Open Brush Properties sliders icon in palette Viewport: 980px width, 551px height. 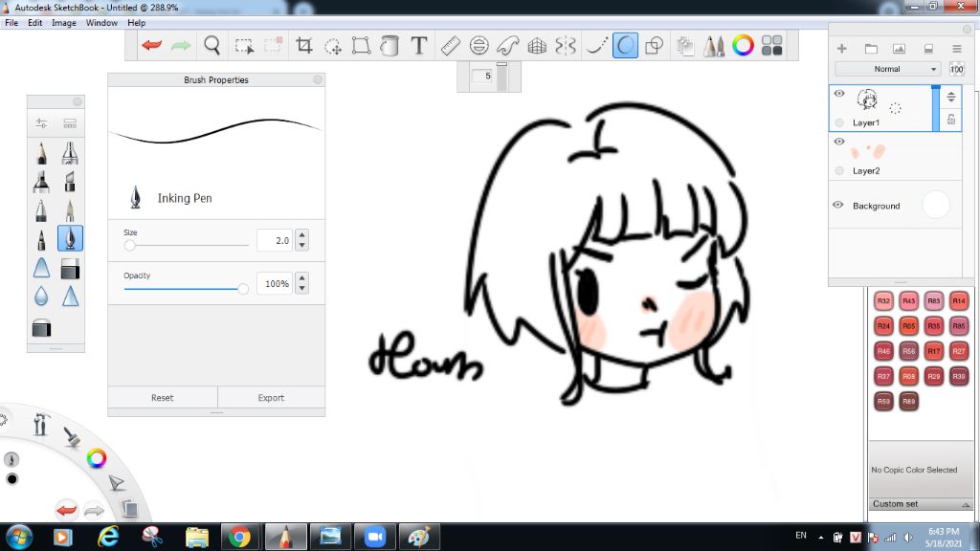click(41, 123)
